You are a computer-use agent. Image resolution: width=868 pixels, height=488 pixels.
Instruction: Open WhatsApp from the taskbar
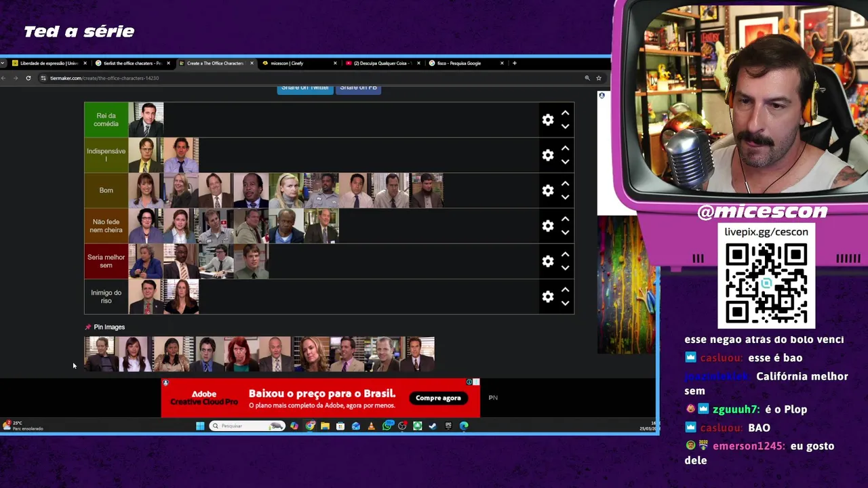pos(387,426)
